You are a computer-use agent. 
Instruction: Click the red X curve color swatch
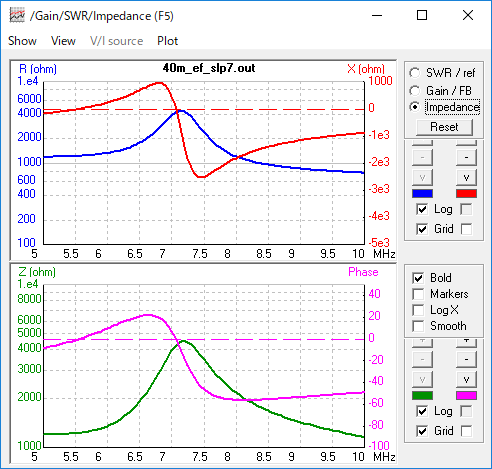[x=466, y=194]
